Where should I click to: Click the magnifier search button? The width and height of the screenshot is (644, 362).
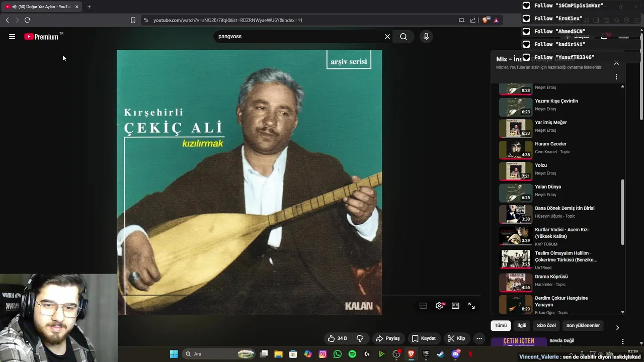[404, 37]
